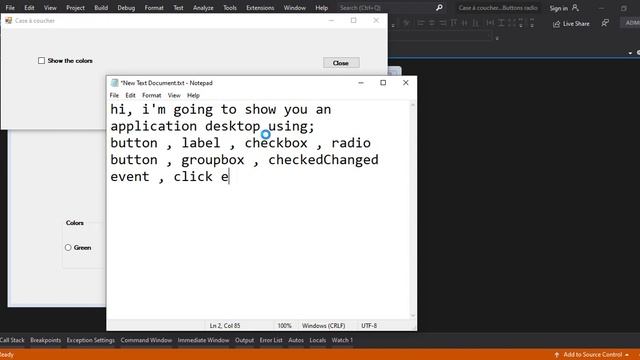The width and height of the screenshot is (640, 360).
Task: Click the Windows (CRLF) status entry
Action: [323, 326]
